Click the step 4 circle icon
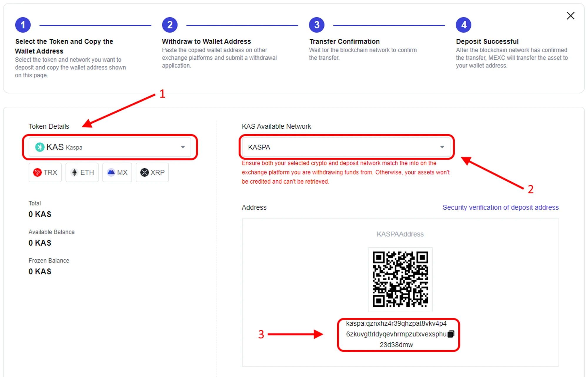 [463, 25]
